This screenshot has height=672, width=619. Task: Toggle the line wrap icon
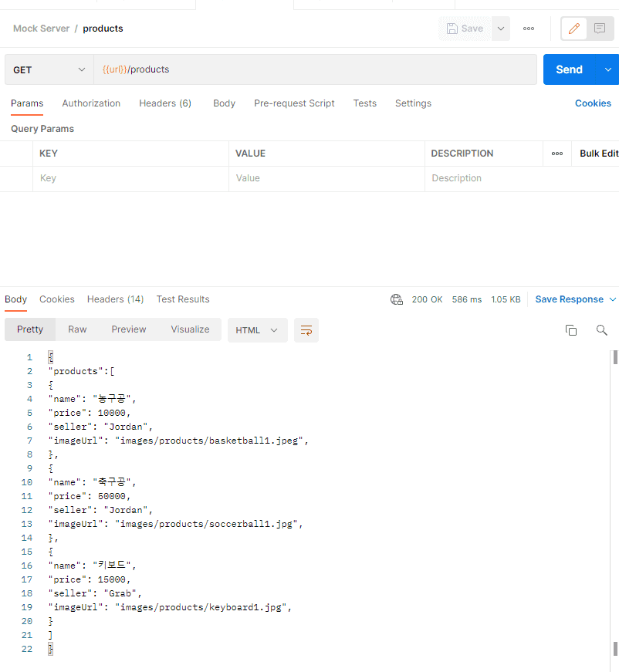pos(306,330)
